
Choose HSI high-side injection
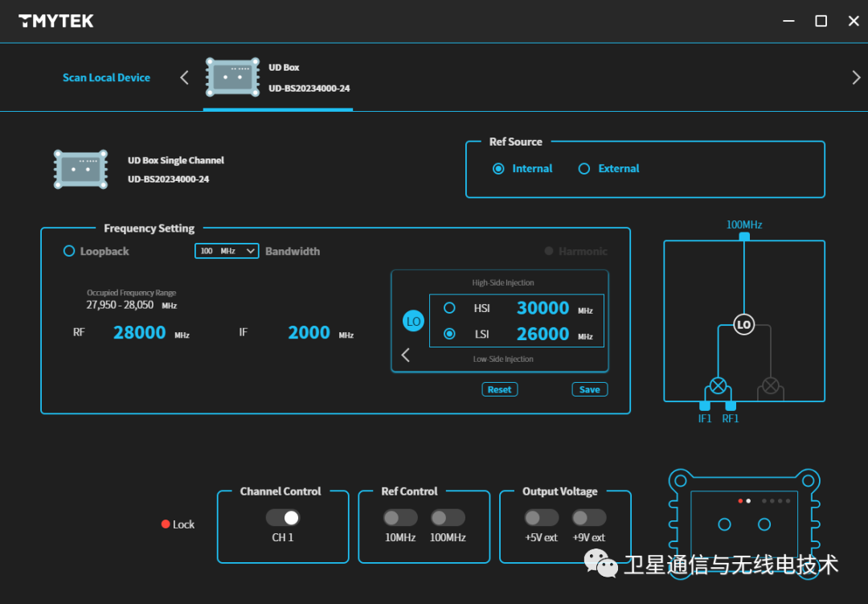point(450,307)
